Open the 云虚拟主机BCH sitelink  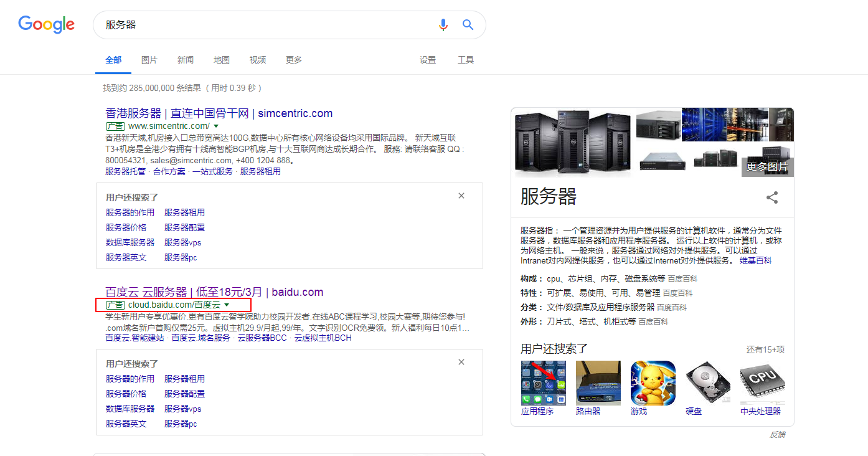[323, 338]
